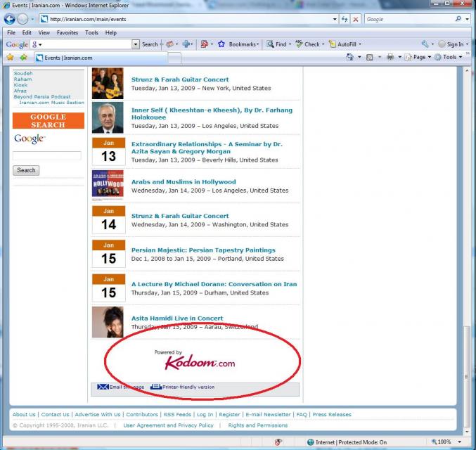Open the Tools dropdown in command bar

tap(461, 57)
